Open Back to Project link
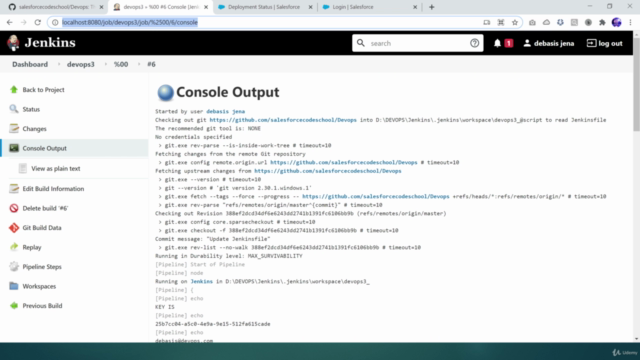Image resolution: width=640 pixels, height=360 pixels. (43, 90)
